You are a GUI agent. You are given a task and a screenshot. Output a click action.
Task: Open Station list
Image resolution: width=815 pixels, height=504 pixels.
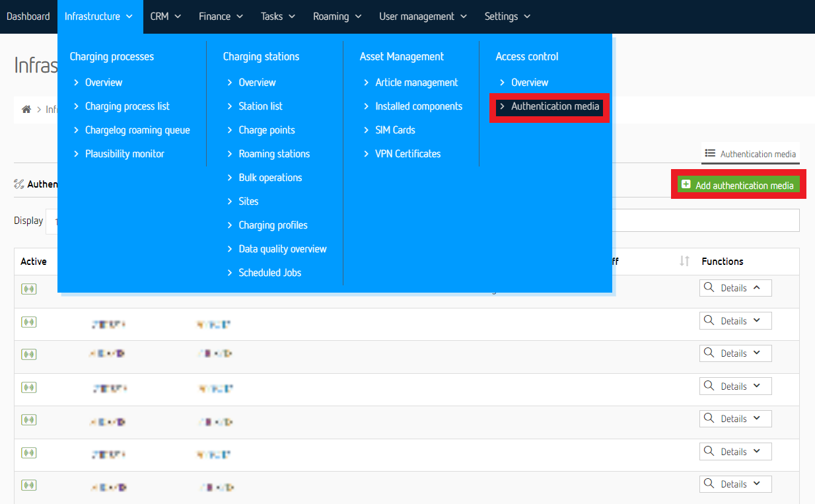260,106
